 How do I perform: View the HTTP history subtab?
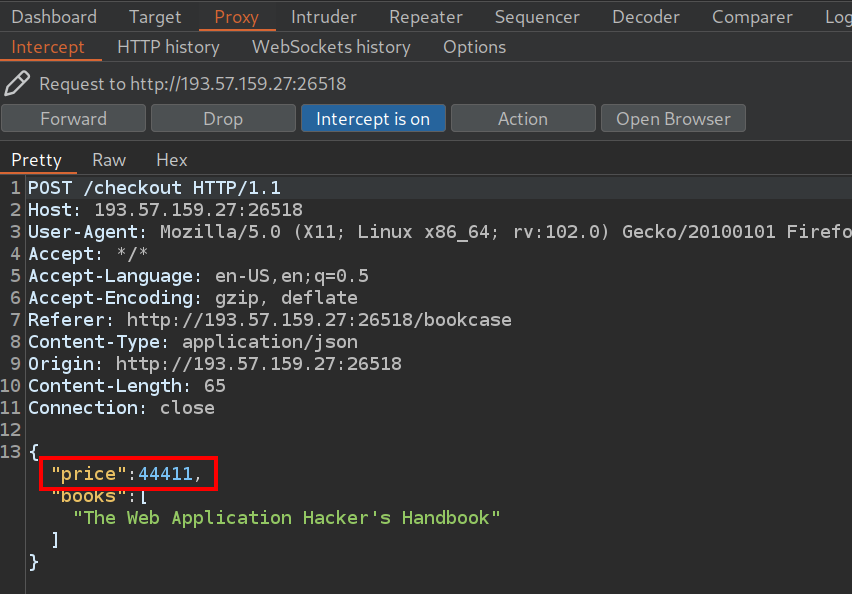168,47
